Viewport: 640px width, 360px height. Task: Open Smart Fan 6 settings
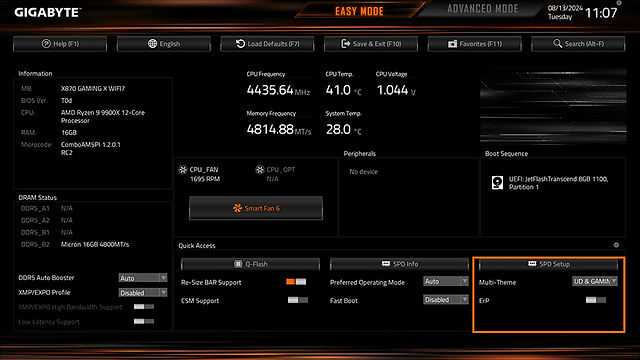(x=256, y=208)
